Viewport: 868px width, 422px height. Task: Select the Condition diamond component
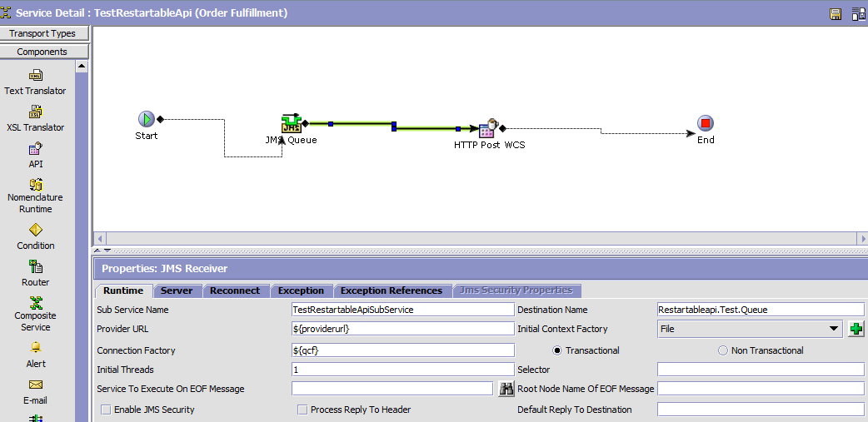(x=36, y=230)
